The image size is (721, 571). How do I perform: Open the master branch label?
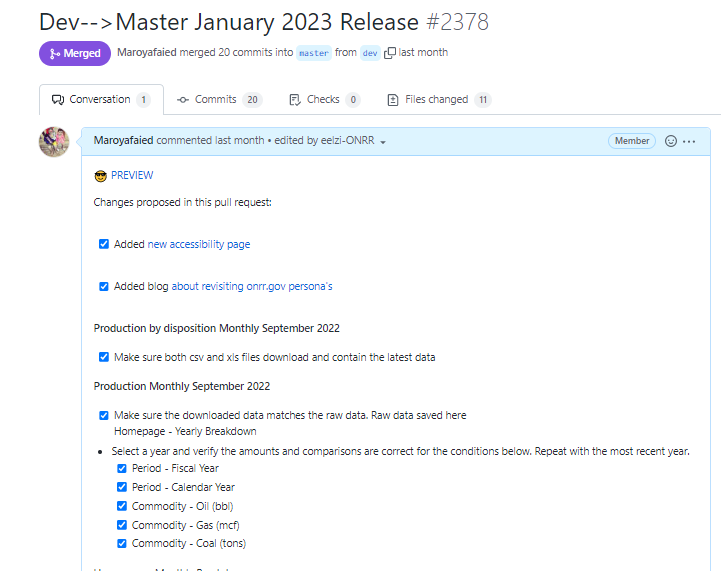314,53
